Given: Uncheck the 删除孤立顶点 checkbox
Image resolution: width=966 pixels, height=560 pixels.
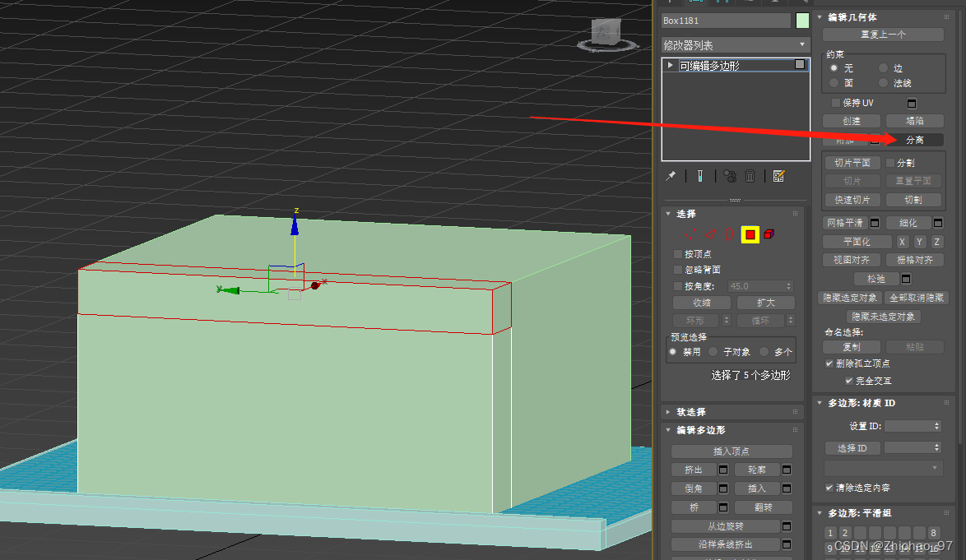Looking at the screenshot, I should click(829, 363).
